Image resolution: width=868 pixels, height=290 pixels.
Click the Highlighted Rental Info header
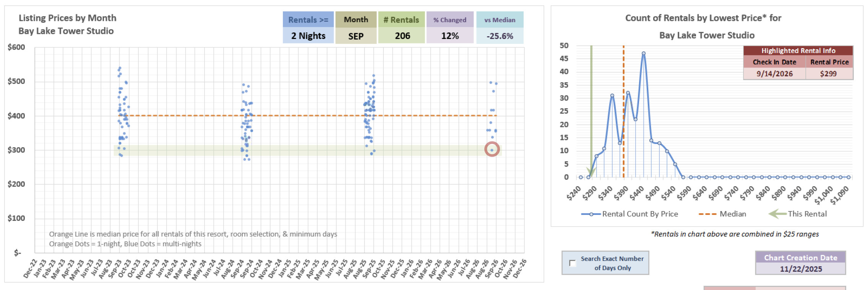point(798,51)
